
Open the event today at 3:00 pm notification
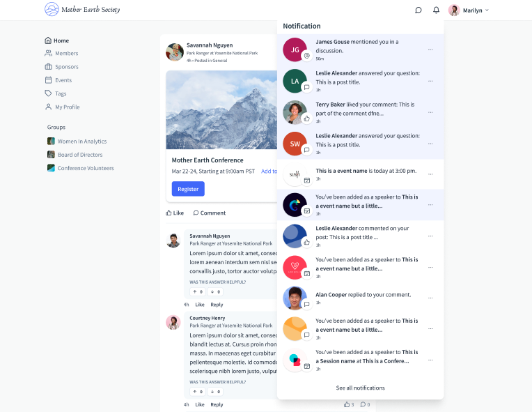360,174
